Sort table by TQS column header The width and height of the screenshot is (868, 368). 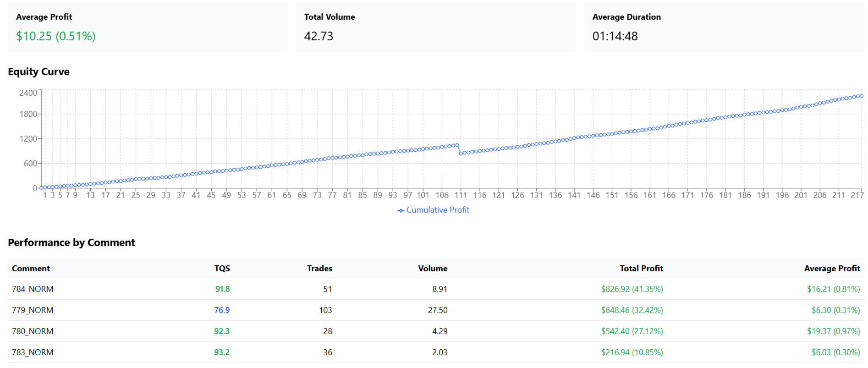222,269
